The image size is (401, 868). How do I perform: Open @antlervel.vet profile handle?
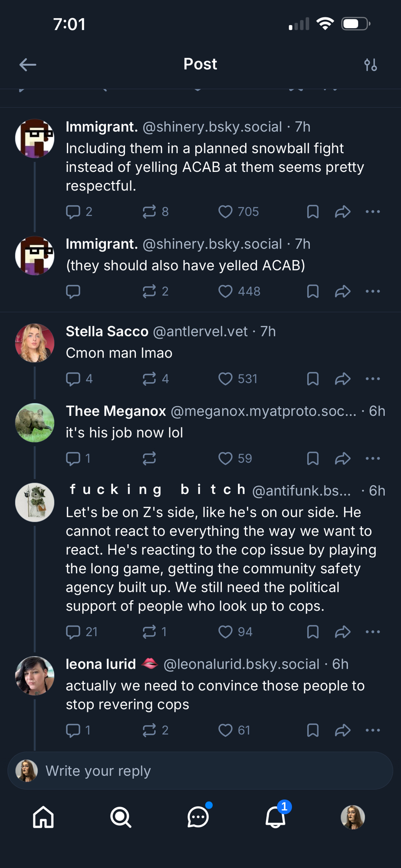click(x=200, y=332)
